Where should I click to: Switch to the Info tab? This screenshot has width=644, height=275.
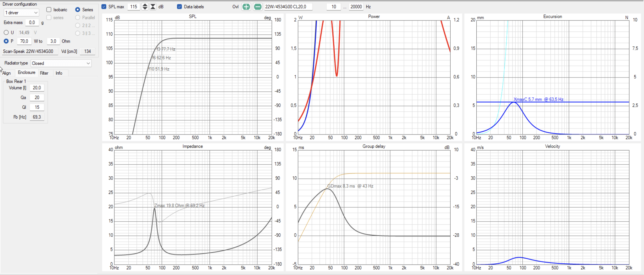point(59,73)
